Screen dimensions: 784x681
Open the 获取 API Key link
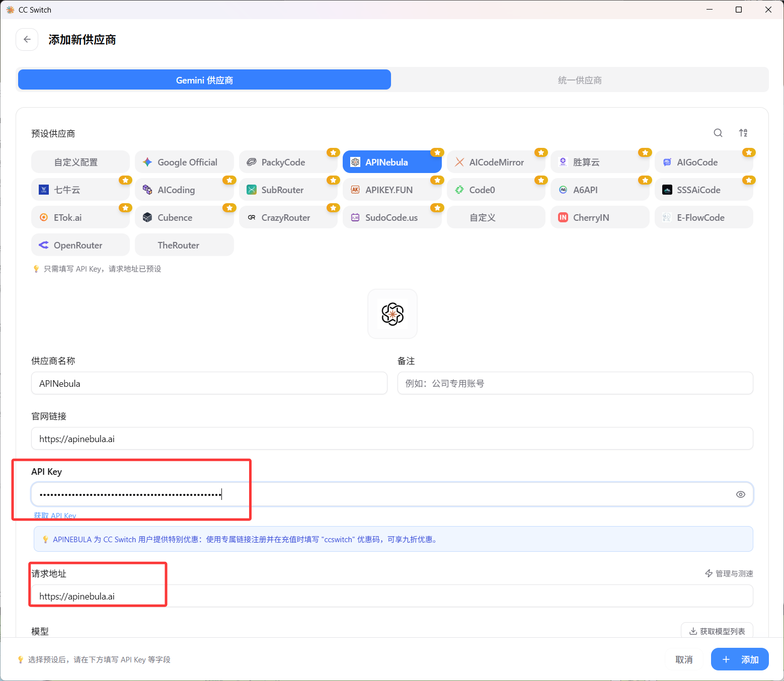[55, 516]
